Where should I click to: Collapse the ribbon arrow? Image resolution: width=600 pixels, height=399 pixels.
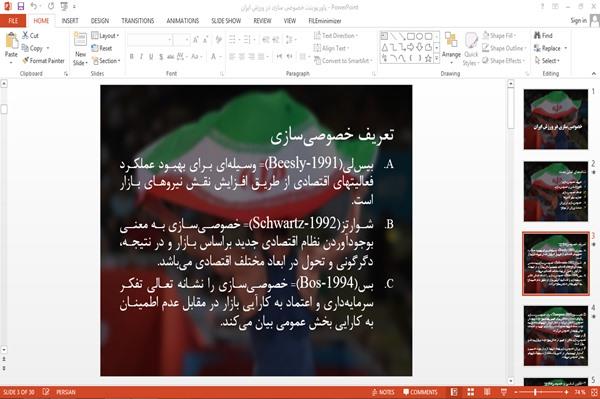[593, 73]
